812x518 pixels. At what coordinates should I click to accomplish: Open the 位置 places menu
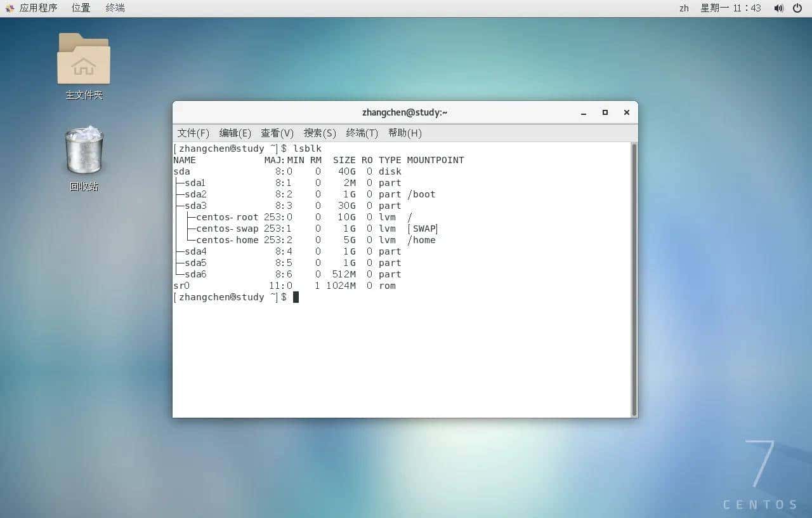(x=81, y=8)
